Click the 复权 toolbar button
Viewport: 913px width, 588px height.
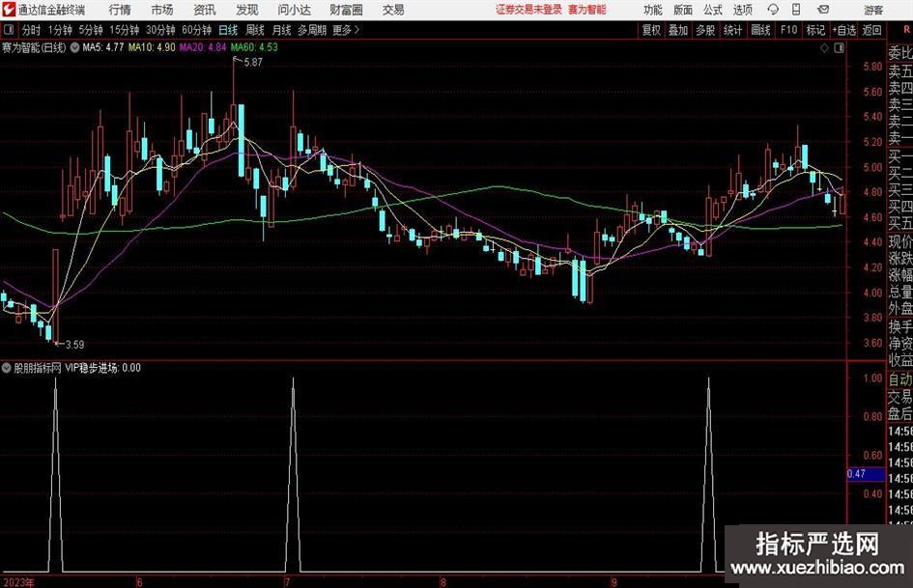tap(651, 30)
